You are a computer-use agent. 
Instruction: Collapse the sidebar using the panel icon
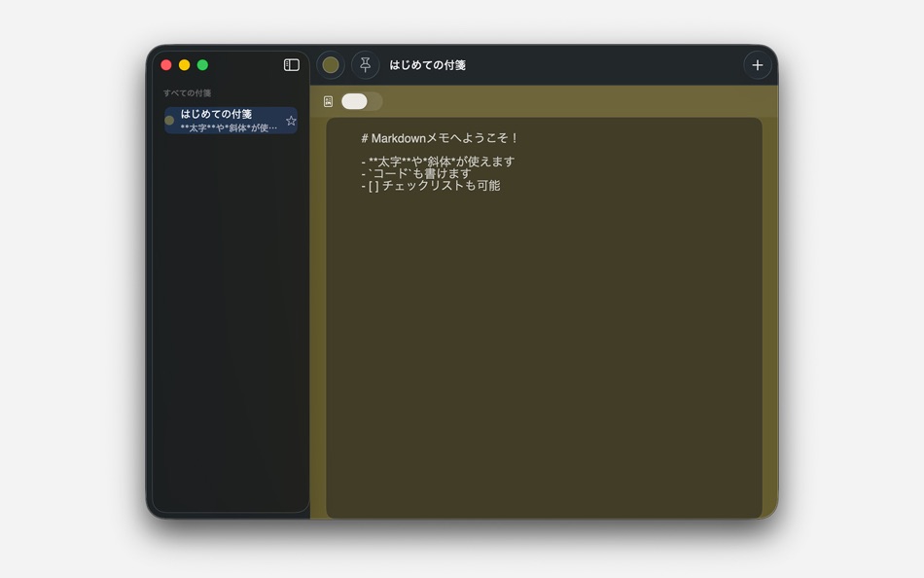290,63
